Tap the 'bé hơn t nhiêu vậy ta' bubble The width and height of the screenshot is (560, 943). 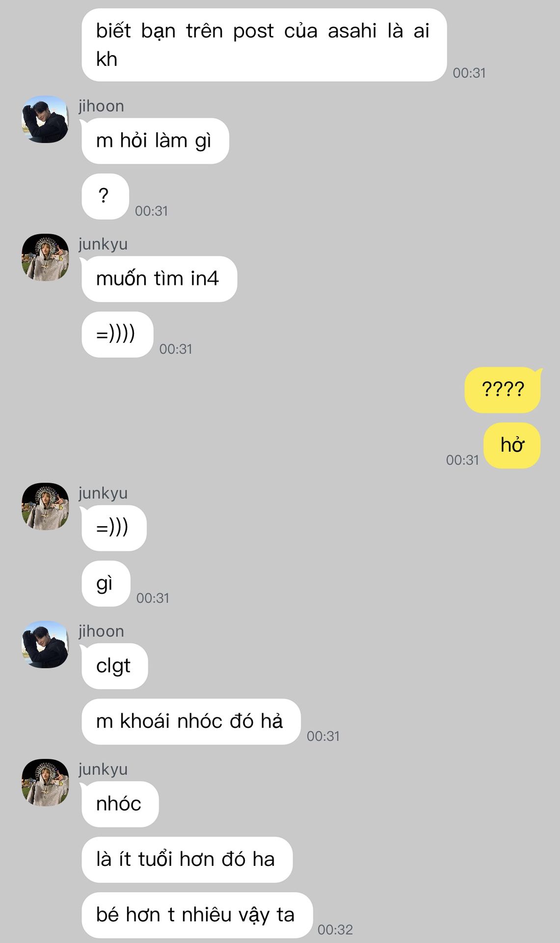197,915
